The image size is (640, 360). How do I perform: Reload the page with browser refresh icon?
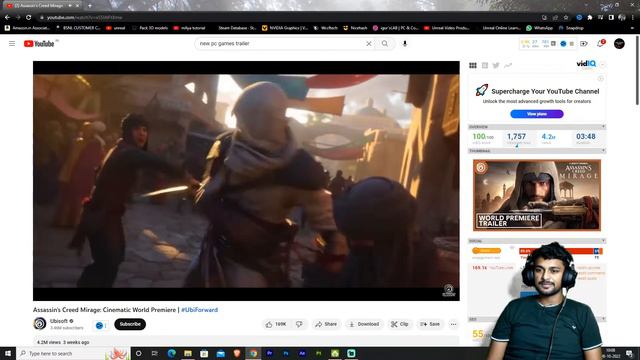click(29, 18)
